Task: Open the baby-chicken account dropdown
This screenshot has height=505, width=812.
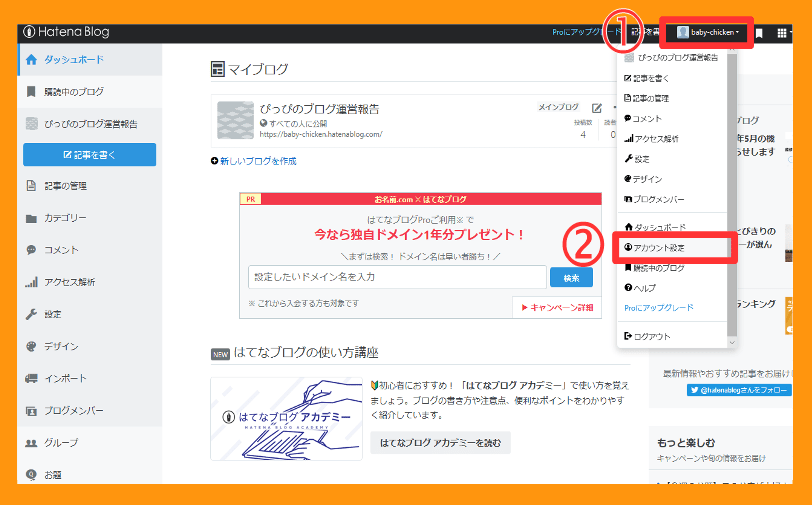Action: 708,32
